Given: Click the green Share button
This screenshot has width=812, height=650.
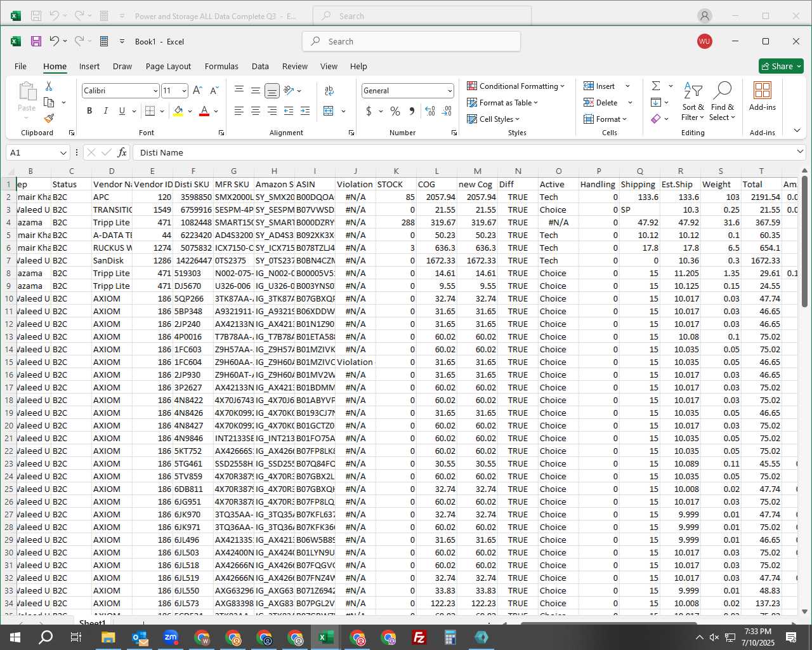Looking at the screenshot, I should click(781, 66).
